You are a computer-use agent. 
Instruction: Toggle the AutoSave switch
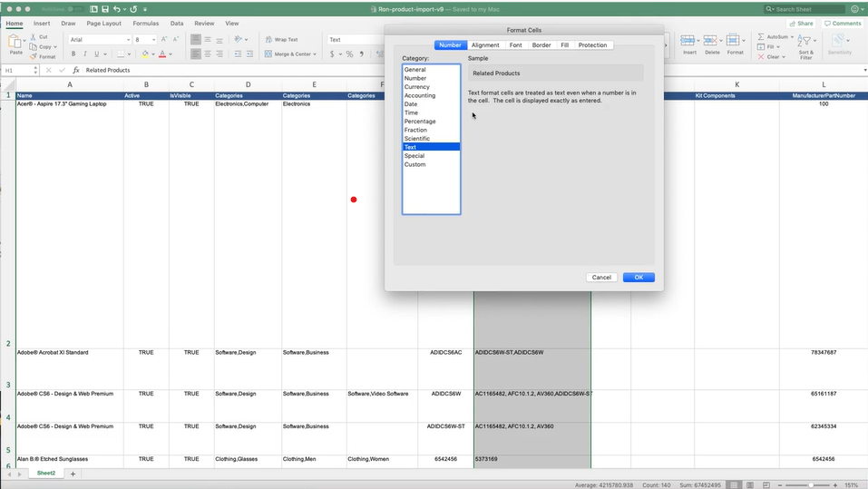(75, 9)
